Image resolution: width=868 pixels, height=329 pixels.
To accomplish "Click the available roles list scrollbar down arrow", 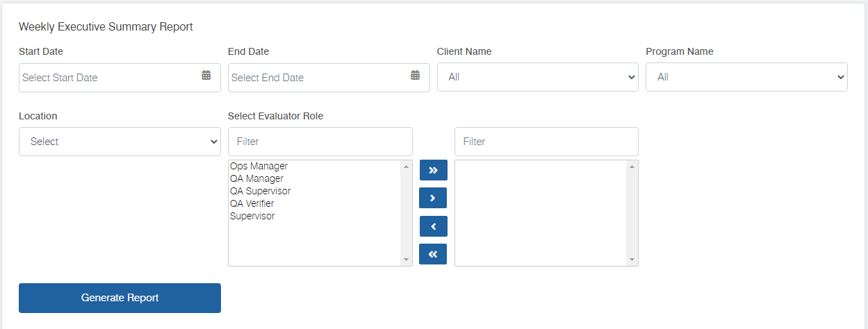I will (x=407, y=260).
